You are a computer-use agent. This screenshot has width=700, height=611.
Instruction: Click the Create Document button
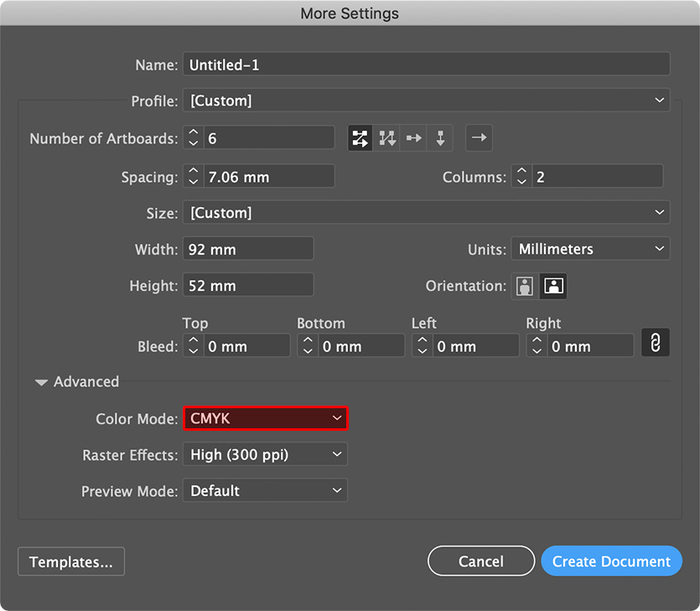(611, 562)
